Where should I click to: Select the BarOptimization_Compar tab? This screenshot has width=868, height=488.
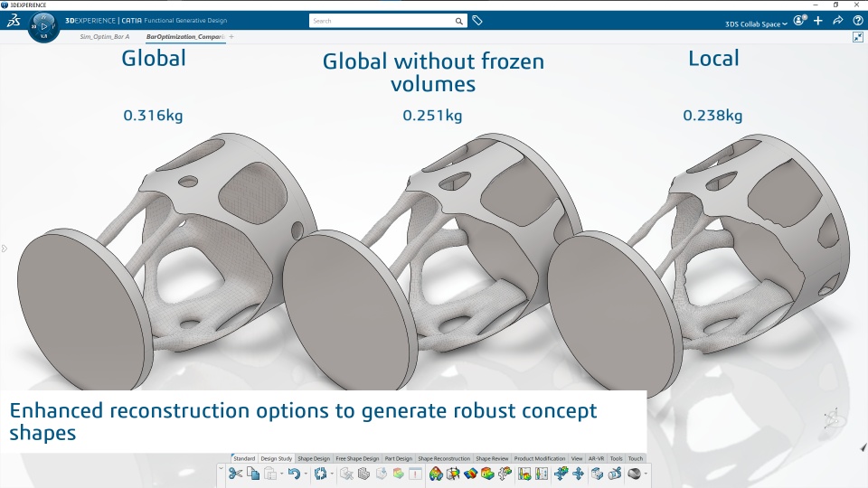(x=184, y=36)
